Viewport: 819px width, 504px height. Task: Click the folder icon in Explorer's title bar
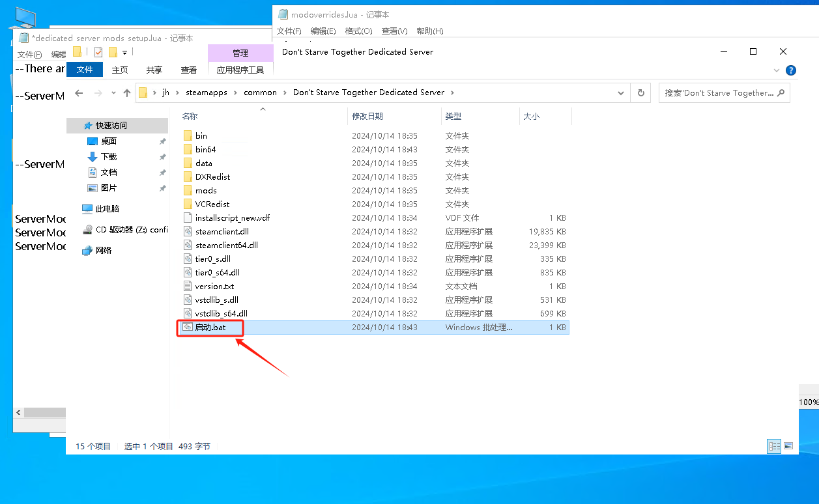[x=77, y=52]
